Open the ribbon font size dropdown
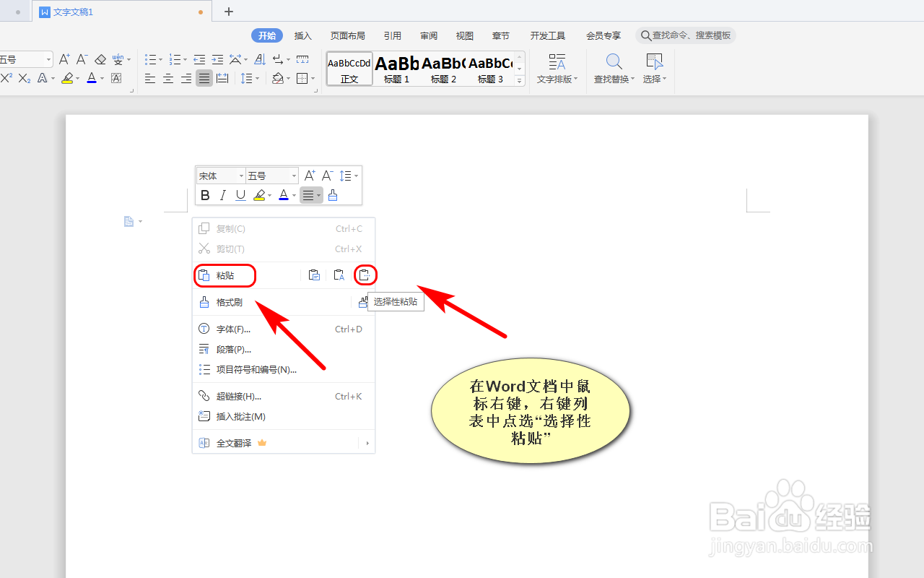Screen dimensions: 924x578 click(x=48, y=59)
